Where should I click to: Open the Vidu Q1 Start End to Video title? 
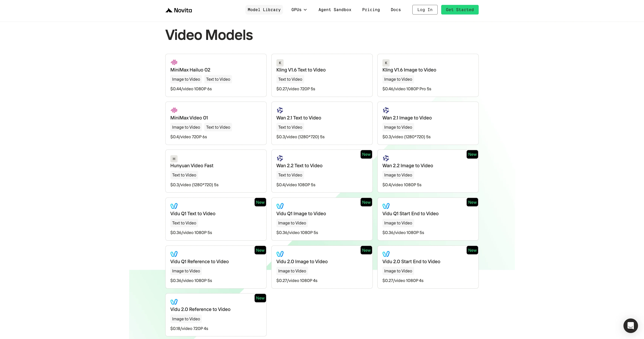tap(411, 214)
